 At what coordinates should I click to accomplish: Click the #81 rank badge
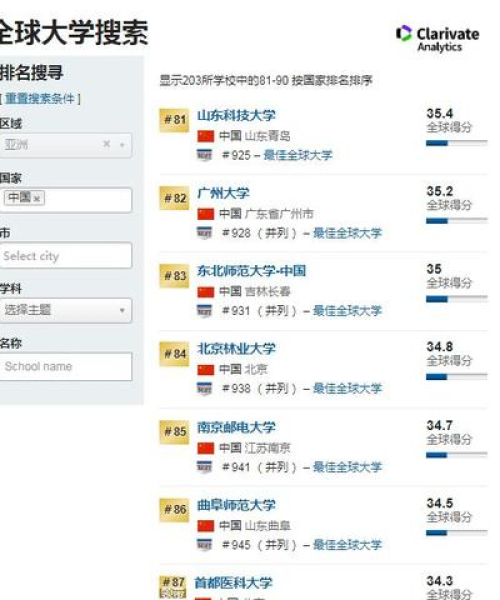pyautogui.click(x=174, y=120)
